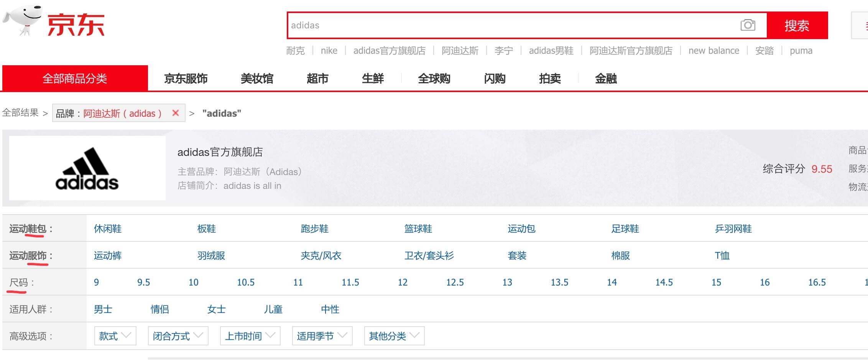The image size is (868, 360).
Task: Filter by 板鞋 category
Action: (x=207, y=229)
